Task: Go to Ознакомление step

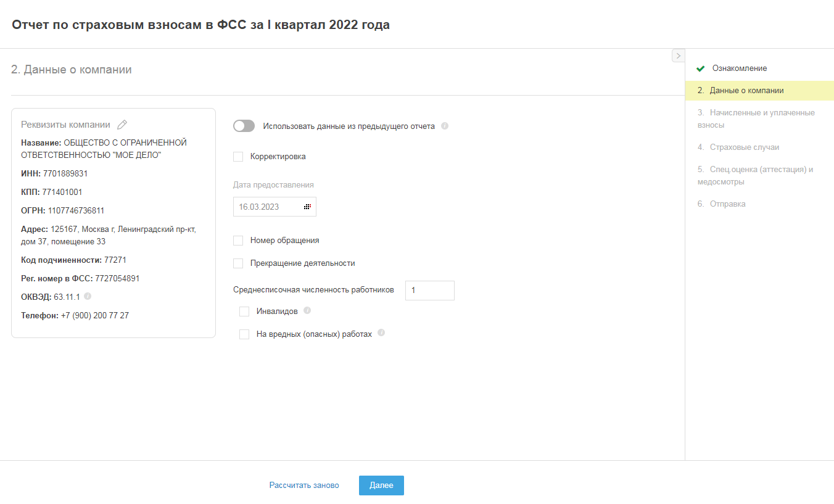Action: coord(739,68)
